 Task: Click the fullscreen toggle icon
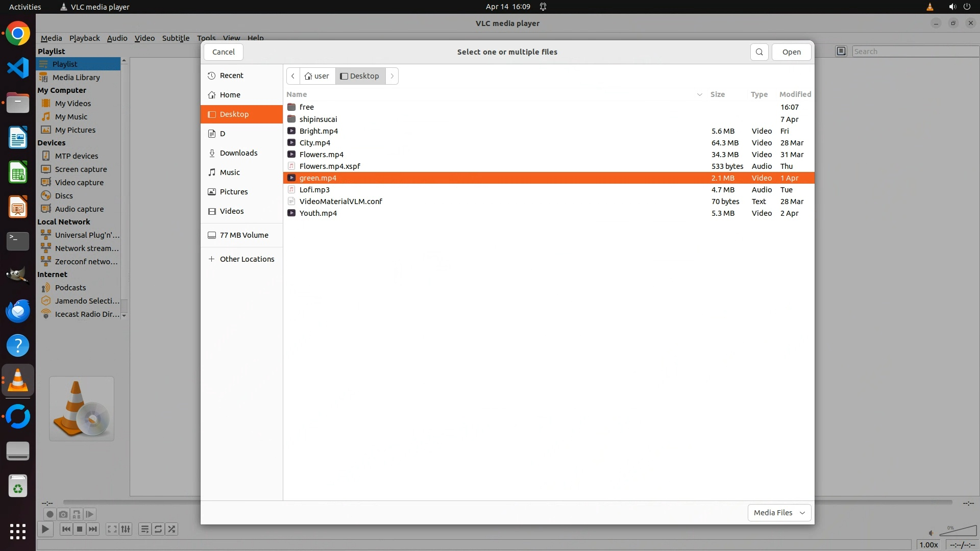112,529
